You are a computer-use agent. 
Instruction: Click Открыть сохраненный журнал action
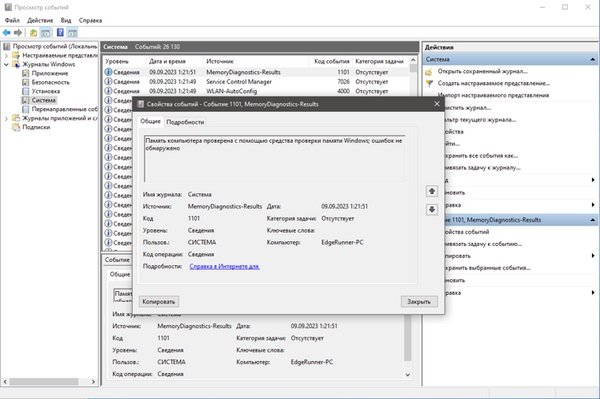483,72
